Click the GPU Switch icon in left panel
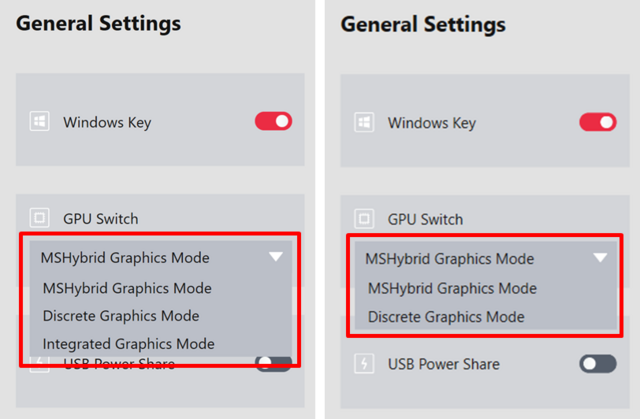640x419 pixels. tap(39, 218)
